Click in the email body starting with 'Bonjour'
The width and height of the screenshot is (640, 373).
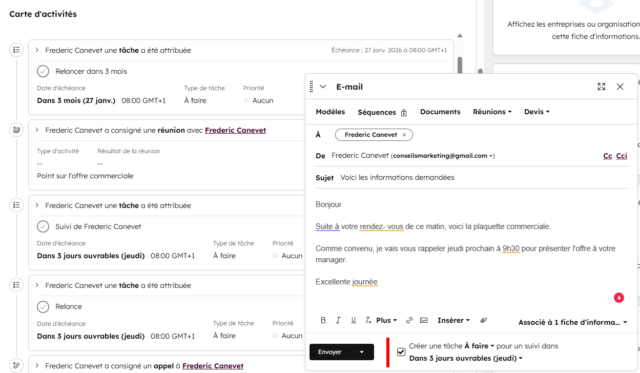(x=471, y=243)
